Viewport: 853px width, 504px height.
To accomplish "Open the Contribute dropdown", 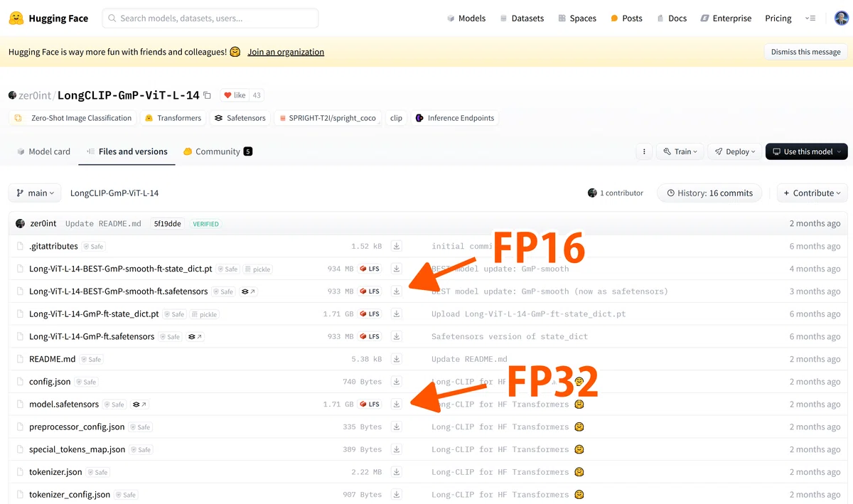I will coord(812,193).
